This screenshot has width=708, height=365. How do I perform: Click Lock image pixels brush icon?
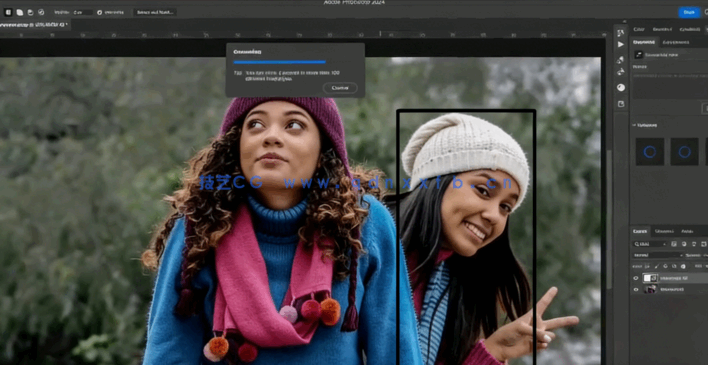[x=657, y=267]
